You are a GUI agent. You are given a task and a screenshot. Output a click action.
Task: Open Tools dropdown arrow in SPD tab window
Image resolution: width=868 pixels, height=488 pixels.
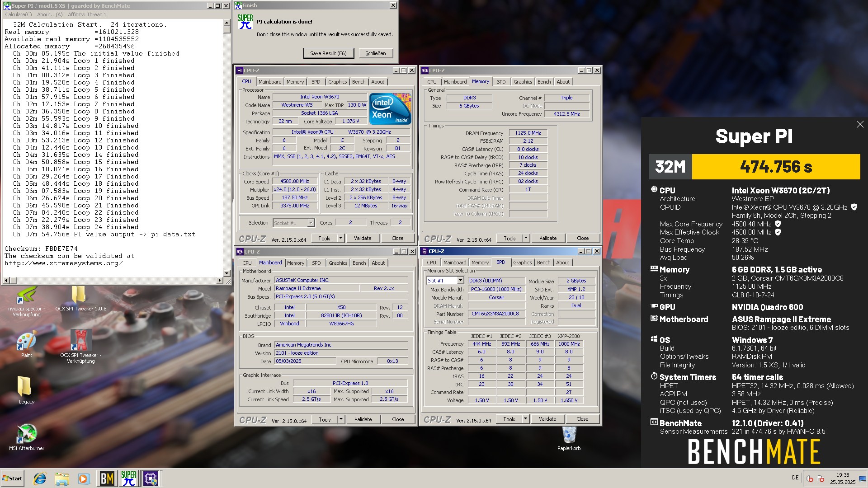[525, 419]
